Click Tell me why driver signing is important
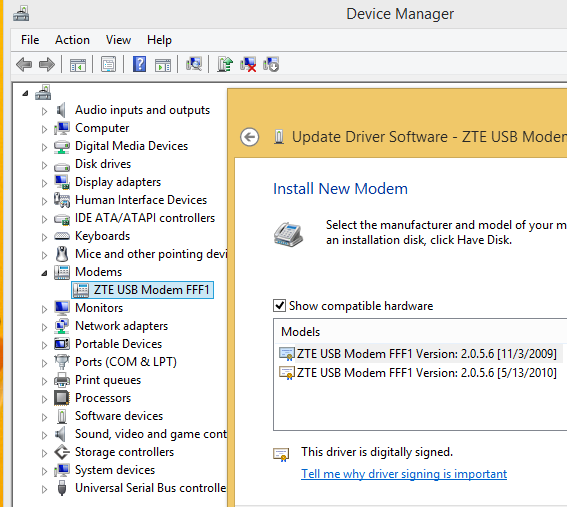Screen dimensions: 567x507 404,474
